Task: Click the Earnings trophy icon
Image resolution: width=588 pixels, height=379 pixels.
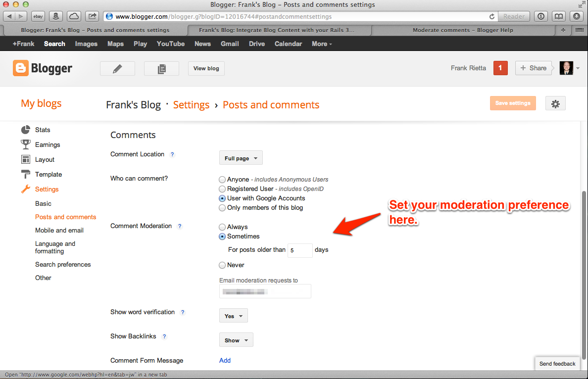Action: [x=26, y=144]
